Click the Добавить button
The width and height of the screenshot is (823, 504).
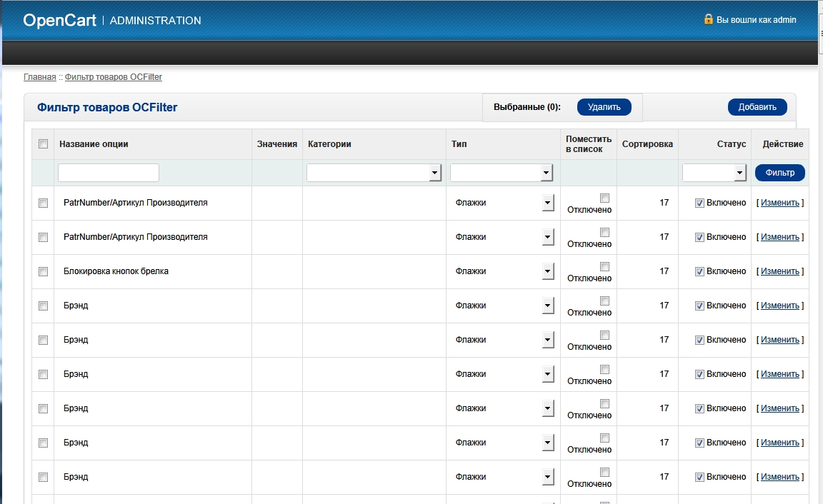click(x=757, y=107)
